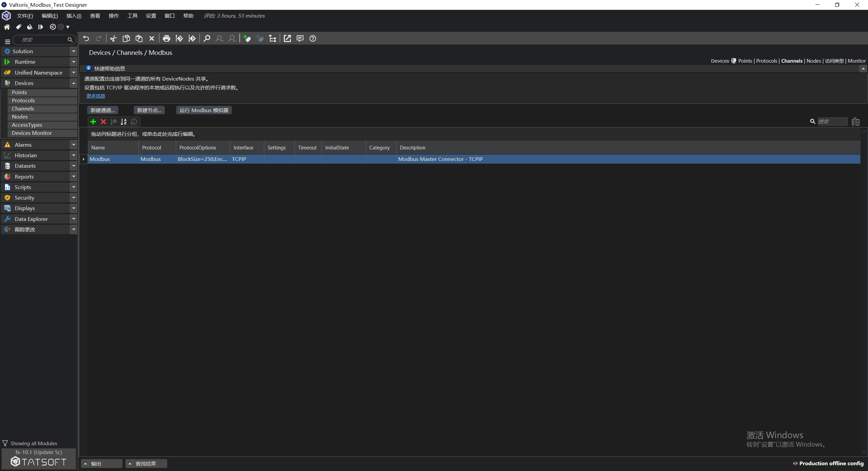Open the 文件(F) menu

pyautogui.click(x=25, y=16)
